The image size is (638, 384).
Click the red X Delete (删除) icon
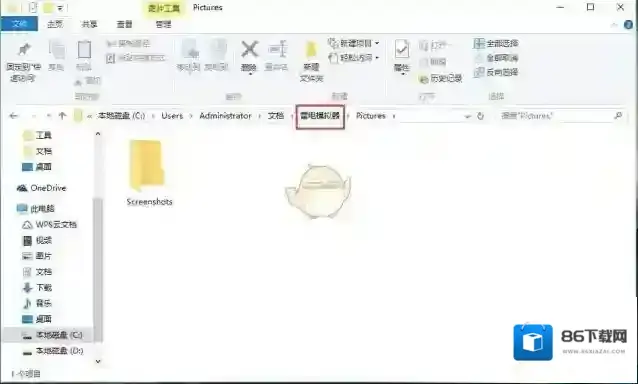[249, 50]
